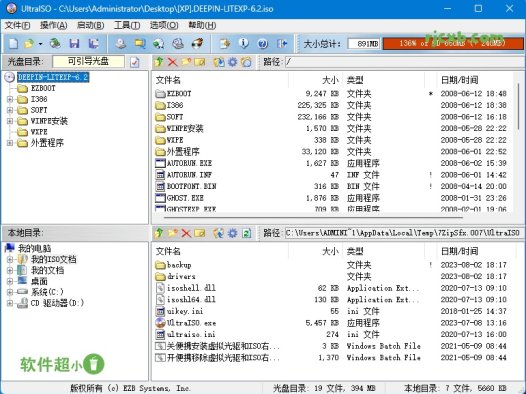The width and height of the screenshot is (526, 394).
Task: Click the green refresh icon in local toolbar
Action: [x=247, y=233]
